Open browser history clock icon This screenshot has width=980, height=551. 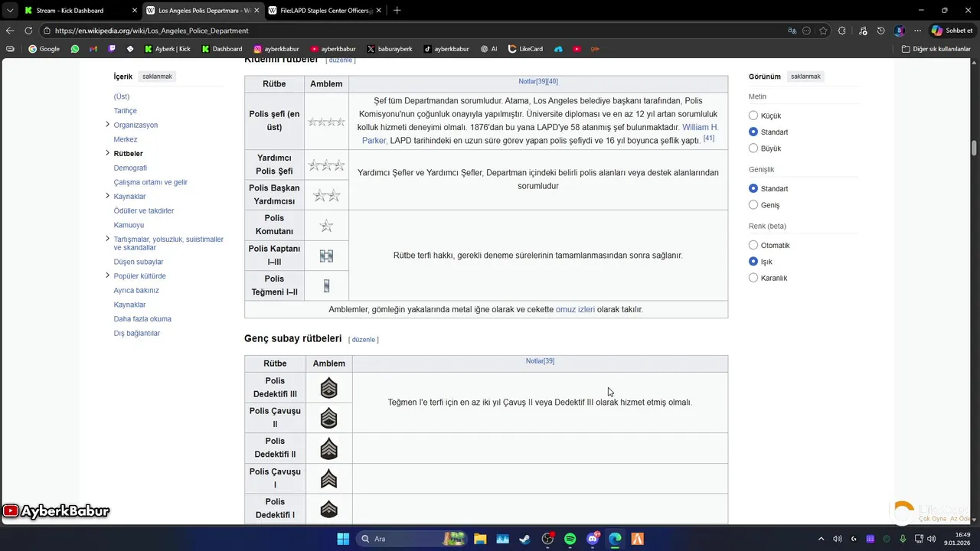[x=881, y=31]
